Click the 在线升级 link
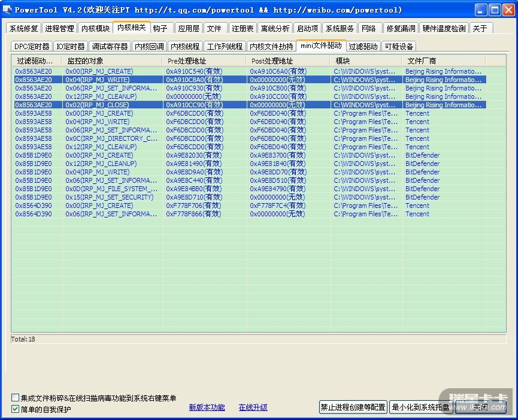Screen dimensions: 518x420 coord(253,407)
